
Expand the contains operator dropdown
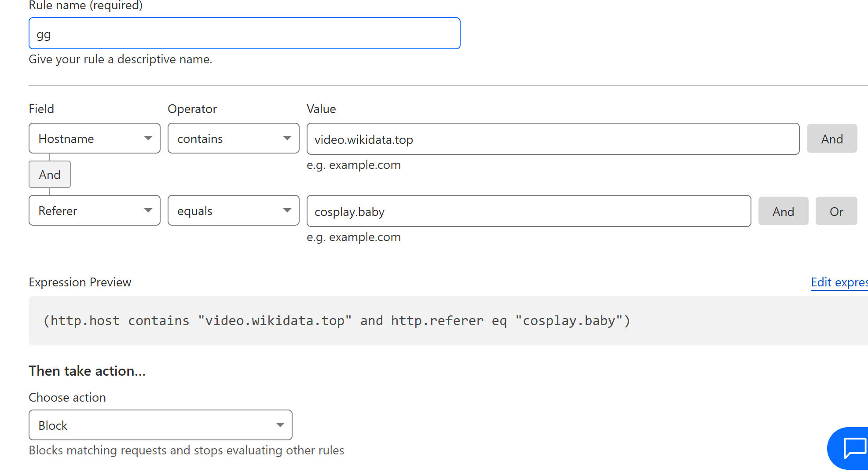pos(233,139)
